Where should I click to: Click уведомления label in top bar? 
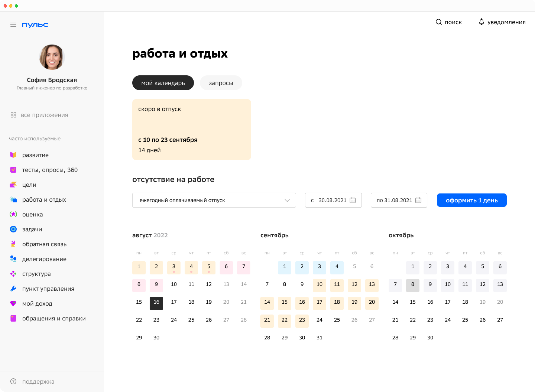coord(507,22)
